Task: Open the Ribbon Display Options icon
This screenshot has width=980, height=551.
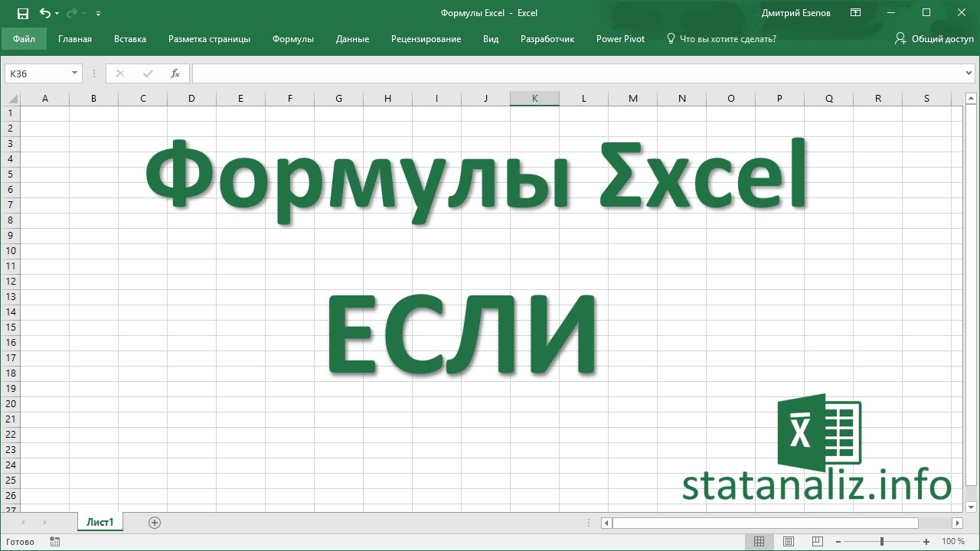Action: coord(855,13)
